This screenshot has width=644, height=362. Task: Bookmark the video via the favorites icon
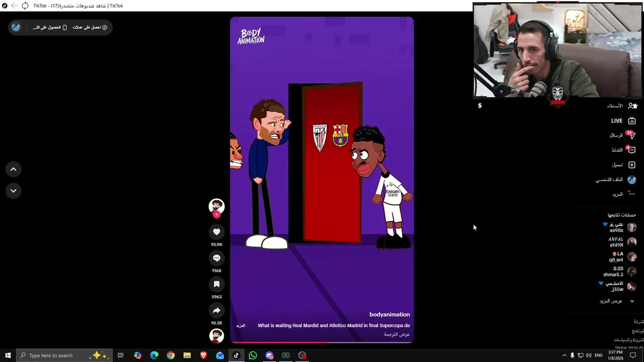click(x=216, y=284)
